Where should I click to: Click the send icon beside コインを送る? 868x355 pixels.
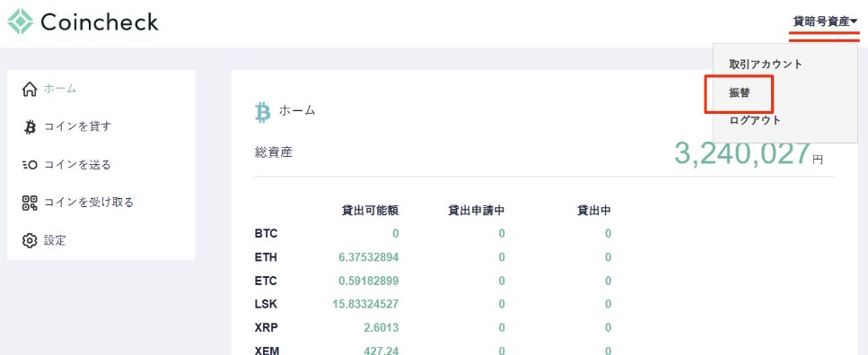[x=30, y=165]
